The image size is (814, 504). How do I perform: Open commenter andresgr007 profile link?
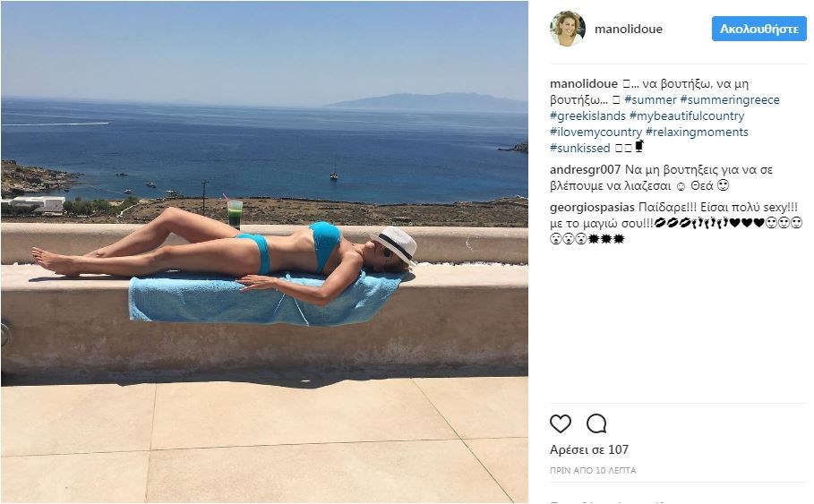coord(585,170)
